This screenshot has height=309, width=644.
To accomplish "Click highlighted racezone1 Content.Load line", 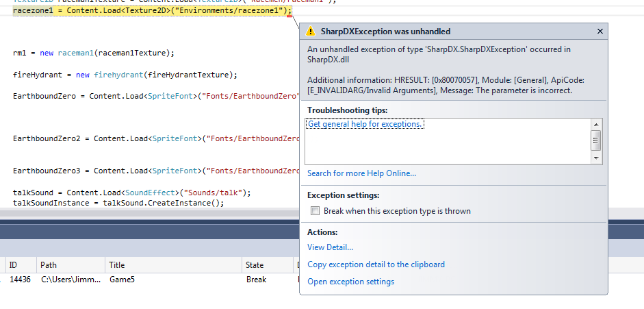I will (x=153, y=11).
